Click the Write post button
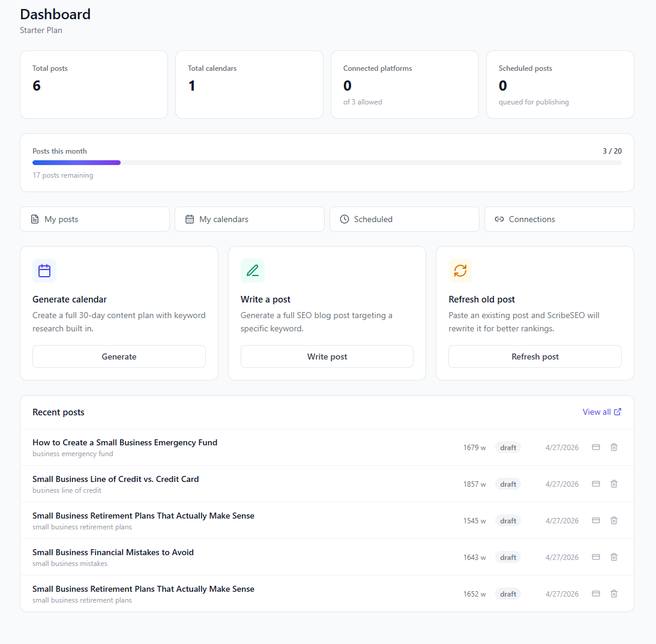 coord(327,357)
